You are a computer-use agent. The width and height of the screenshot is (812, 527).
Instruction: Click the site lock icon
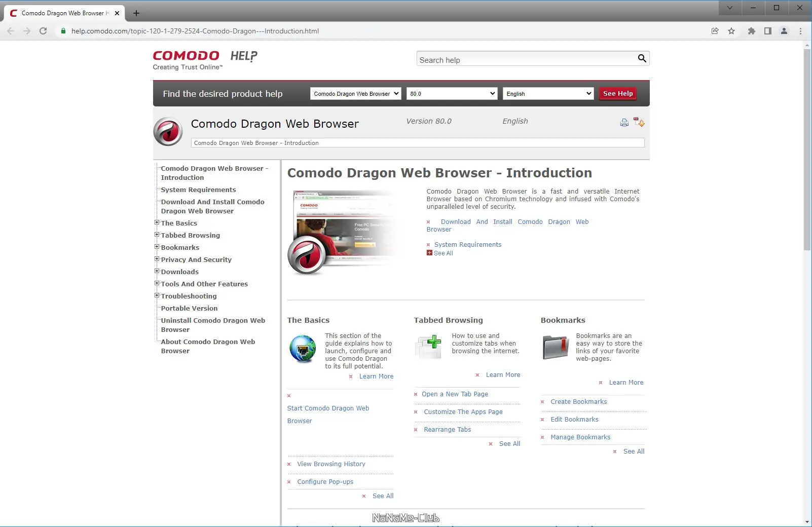click(63, 31)
